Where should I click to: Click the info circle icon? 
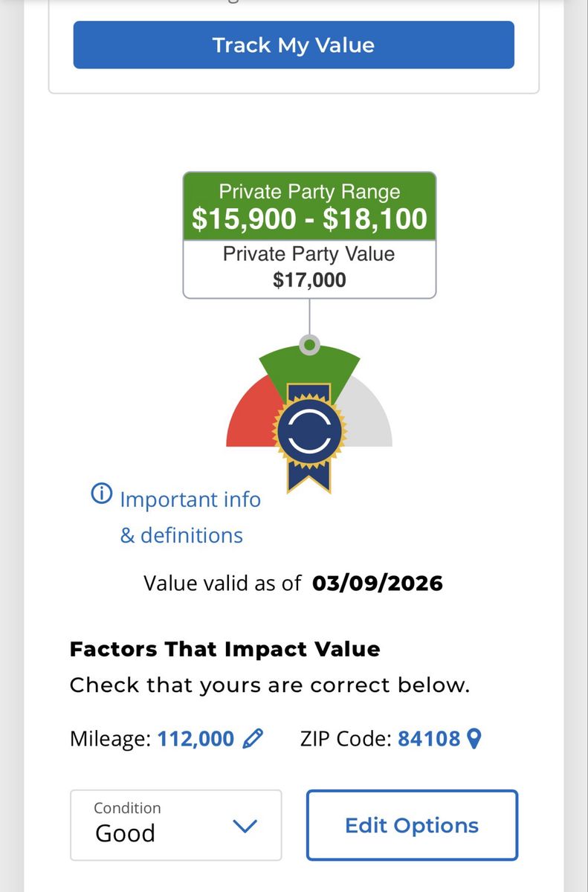101,494
